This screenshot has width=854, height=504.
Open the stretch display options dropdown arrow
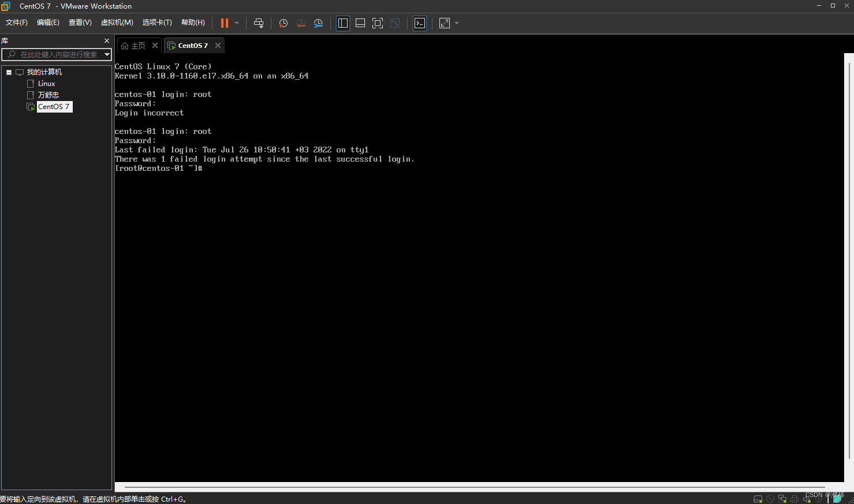(x=457, y=23)
